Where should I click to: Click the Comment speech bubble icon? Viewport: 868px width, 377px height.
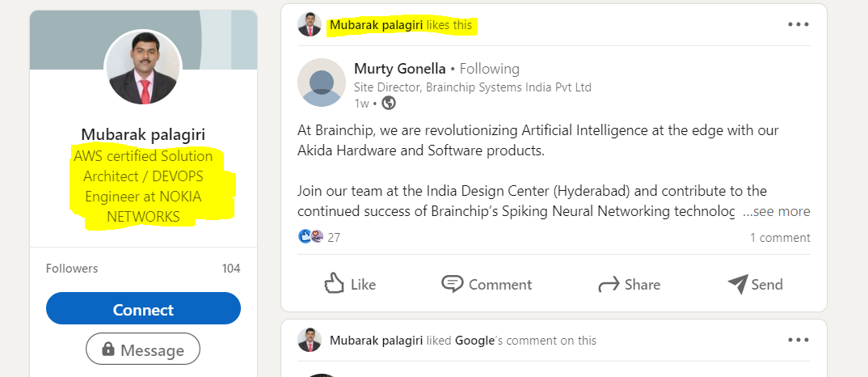click(452, 283)
